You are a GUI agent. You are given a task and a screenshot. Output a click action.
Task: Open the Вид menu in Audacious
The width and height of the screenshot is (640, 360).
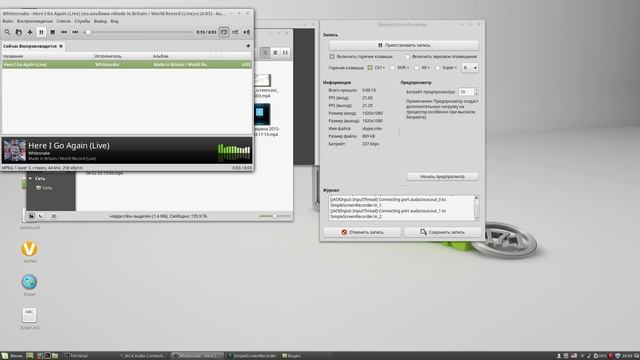click(115, 21)
